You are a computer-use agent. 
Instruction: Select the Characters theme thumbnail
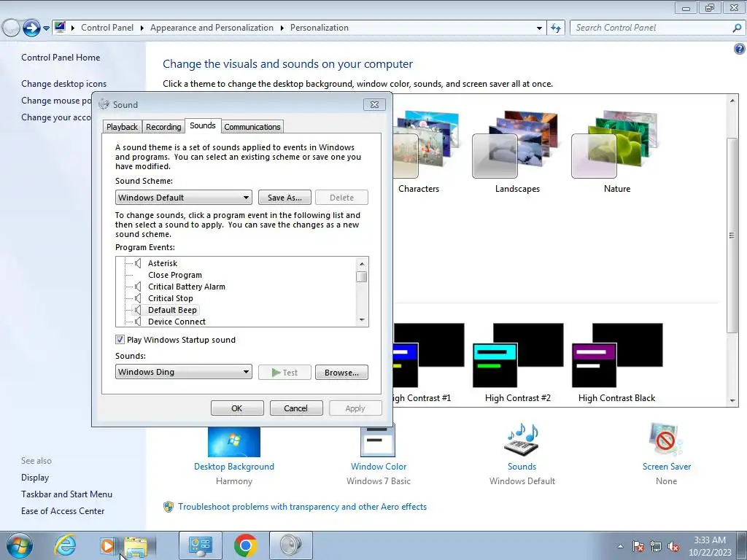tap(425, 144)
